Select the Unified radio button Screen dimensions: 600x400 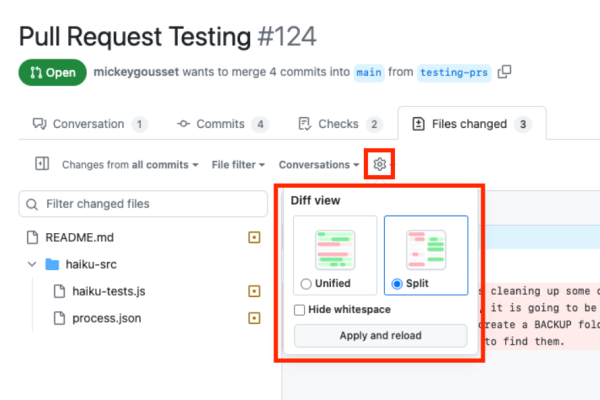[306, 284]
